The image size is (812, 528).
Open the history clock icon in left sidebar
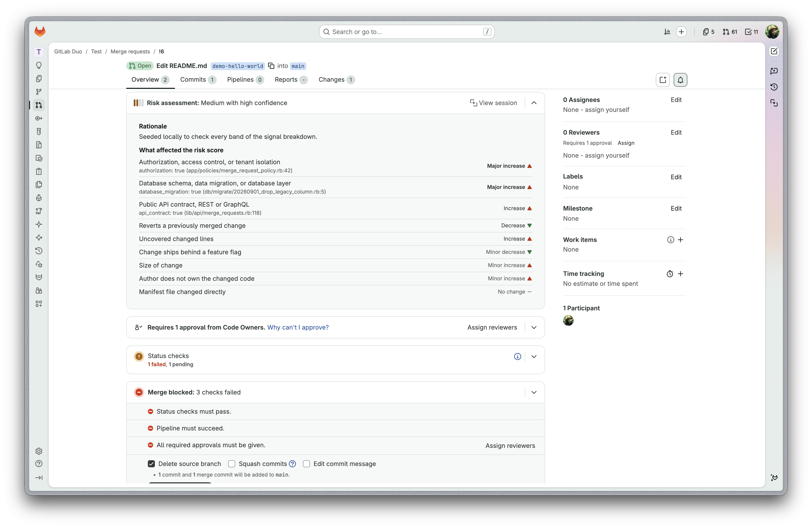[39, 251]
